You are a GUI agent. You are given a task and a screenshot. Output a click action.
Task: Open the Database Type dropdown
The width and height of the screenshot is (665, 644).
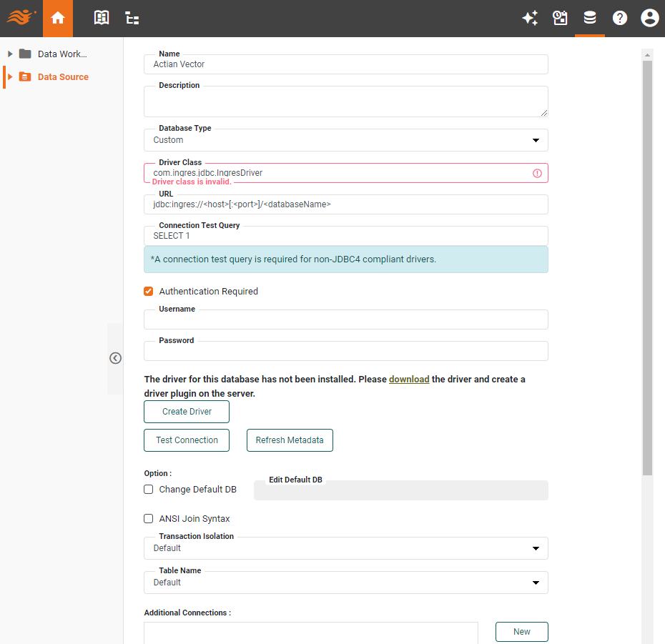click(536, 140)
